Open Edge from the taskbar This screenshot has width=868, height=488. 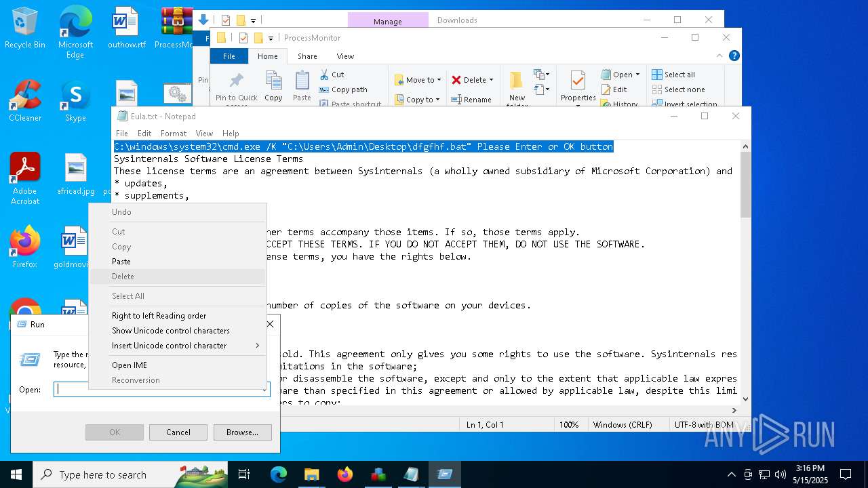click(279, 474)
